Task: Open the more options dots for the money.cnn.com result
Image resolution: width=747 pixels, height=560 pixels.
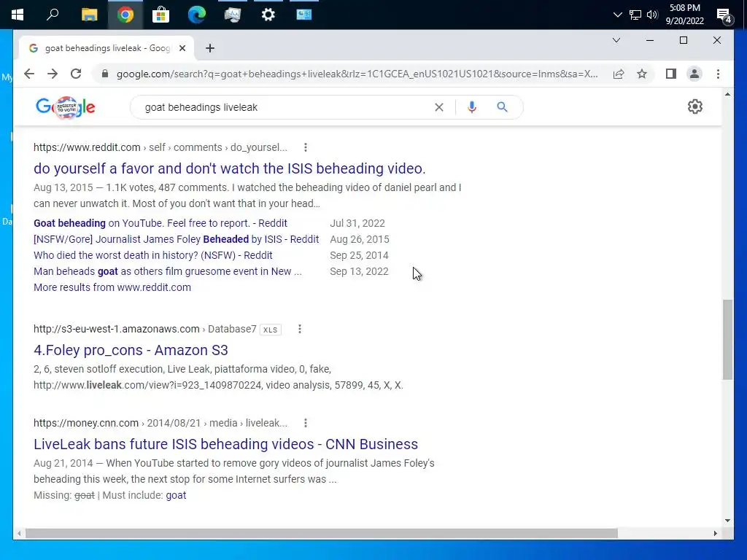Action: tap(306, 423)
